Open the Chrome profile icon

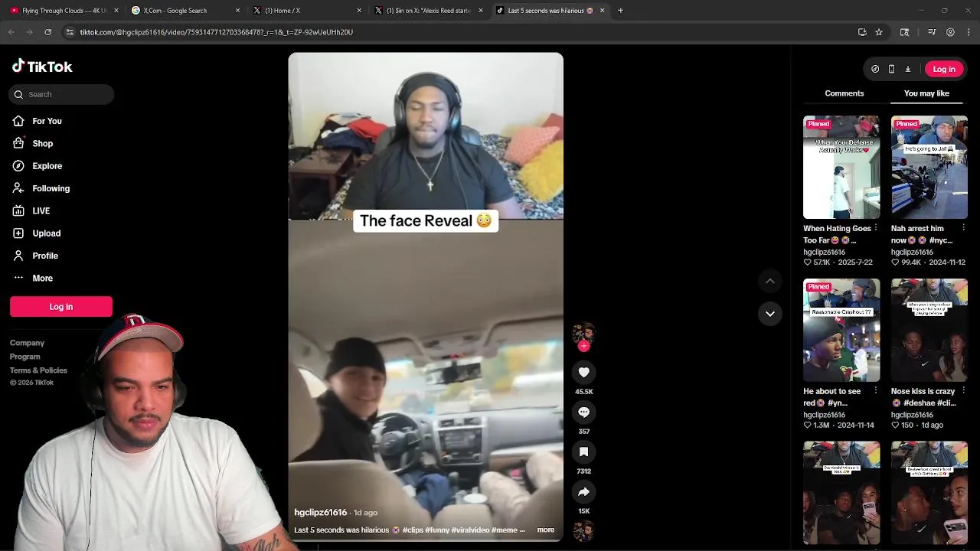[950, 32]
